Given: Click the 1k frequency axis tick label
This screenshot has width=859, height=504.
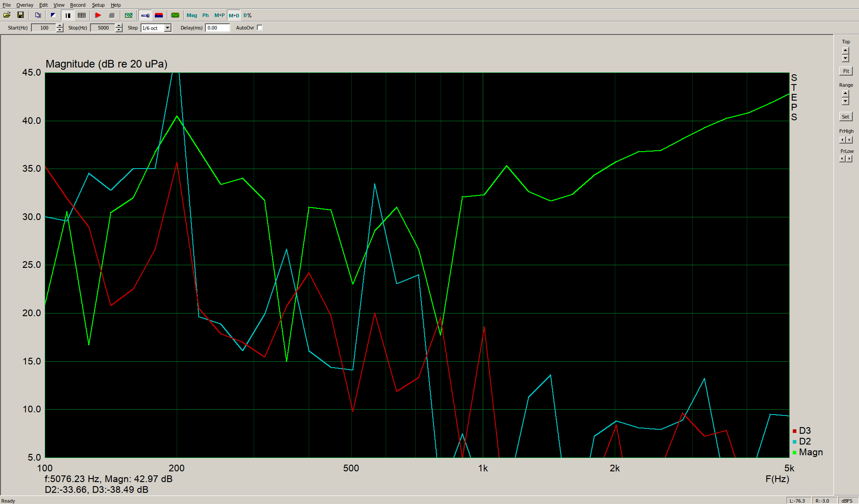Looking at the screenshot, I should click(483, 468).
